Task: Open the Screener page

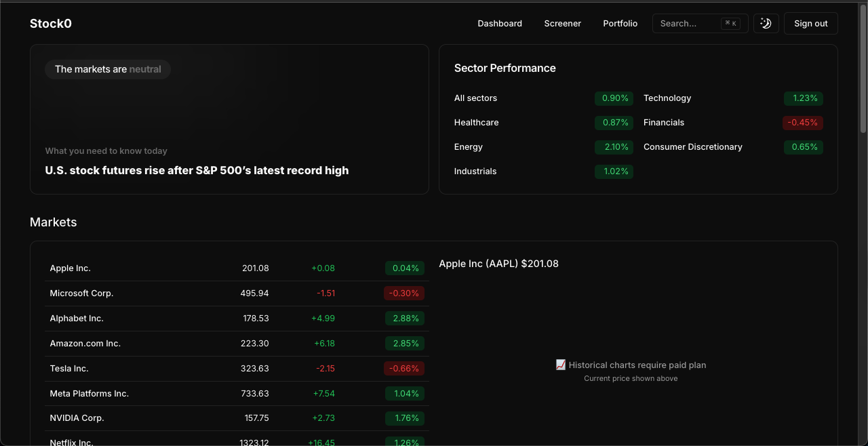Action: click(563, 23)
